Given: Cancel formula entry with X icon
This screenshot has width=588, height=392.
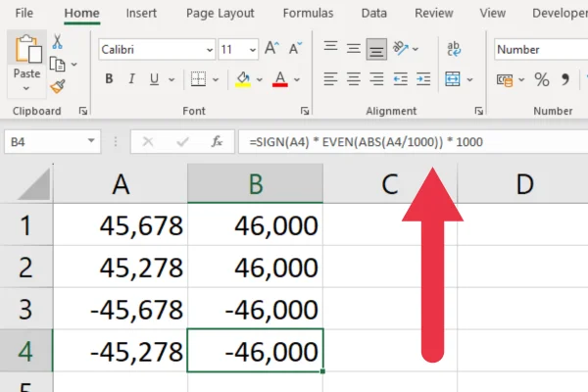Looking at the screenshot, I should point(148,142).
